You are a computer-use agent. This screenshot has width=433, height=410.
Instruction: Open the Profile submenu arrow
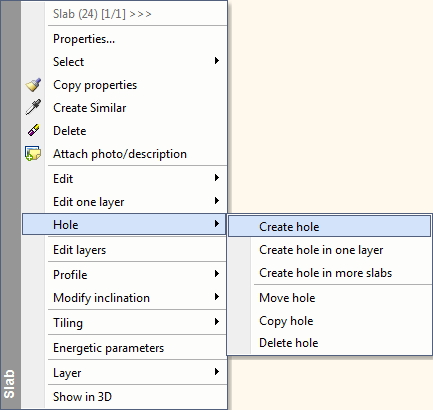pyautogui.click(x=217, y=274)
